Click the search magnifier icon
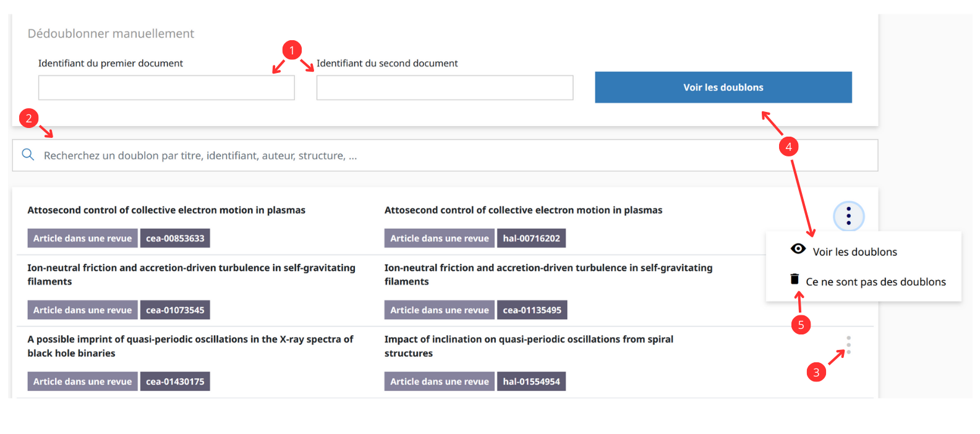Image resolution: width=980 pixels, height=434 pixels. point(28,155)
